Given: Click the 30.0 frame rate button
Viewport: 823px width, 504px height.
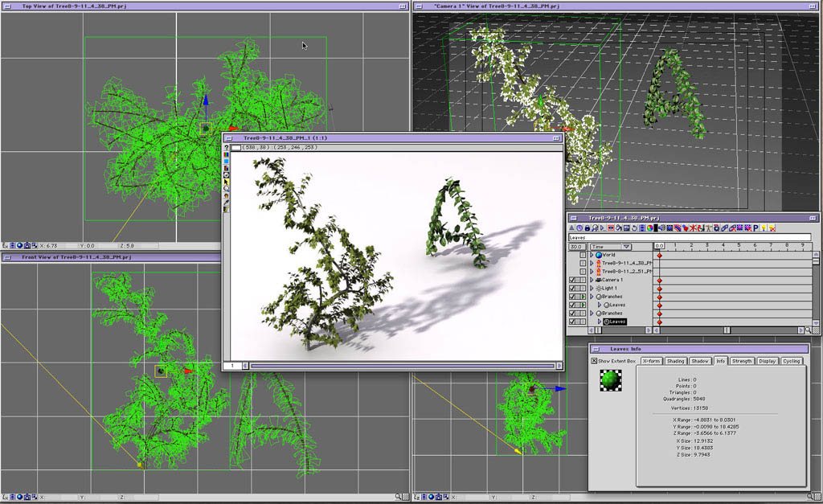Looking at the screenshot, I should [x=575, y=247].
